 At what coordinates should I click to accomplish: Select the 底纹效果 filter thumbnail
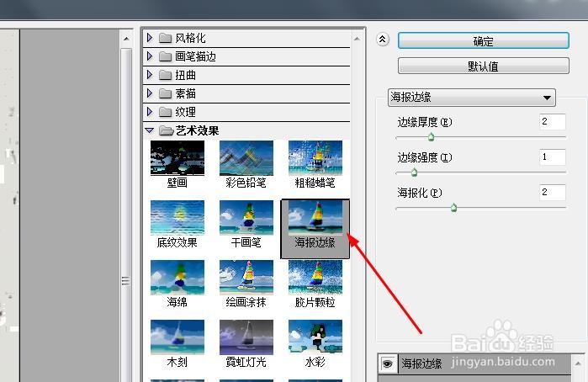(177, 218)
